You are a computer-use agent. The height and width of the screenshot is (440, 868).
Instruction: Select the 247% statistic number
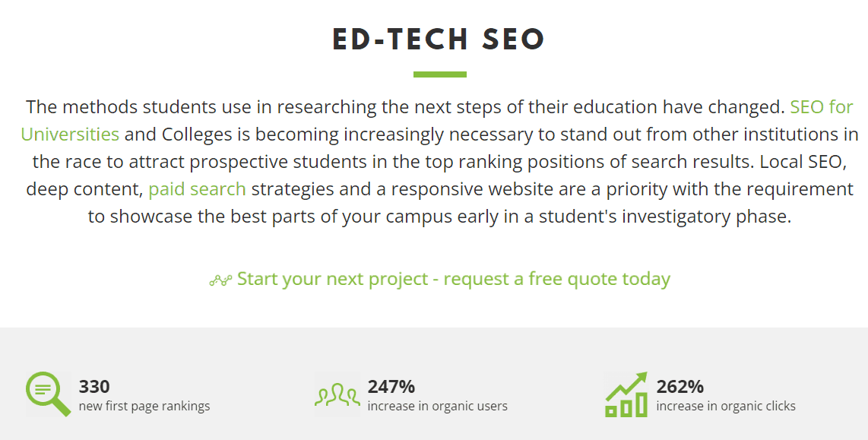[x=391, y=386]
